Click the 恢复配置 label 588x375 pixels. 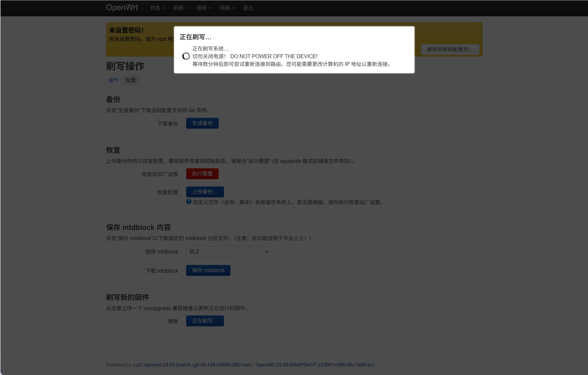pos(168,192)
